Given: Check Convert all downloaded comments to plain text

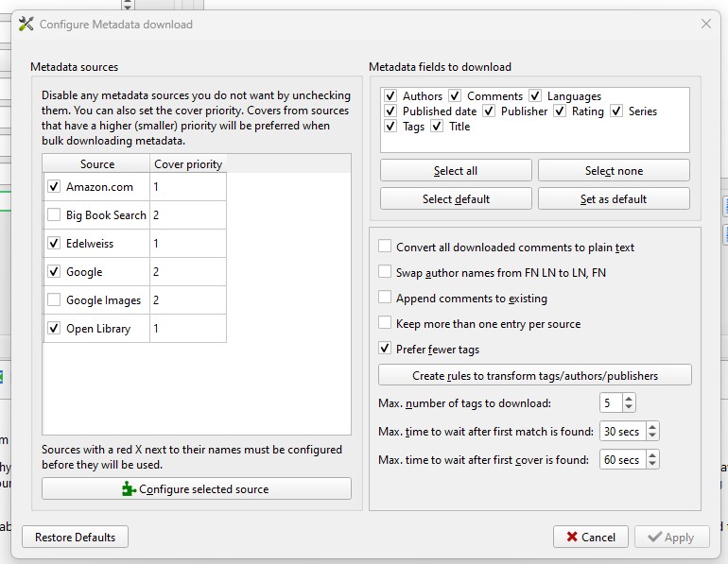Looking at the screenshot, I should coord(385,248).
